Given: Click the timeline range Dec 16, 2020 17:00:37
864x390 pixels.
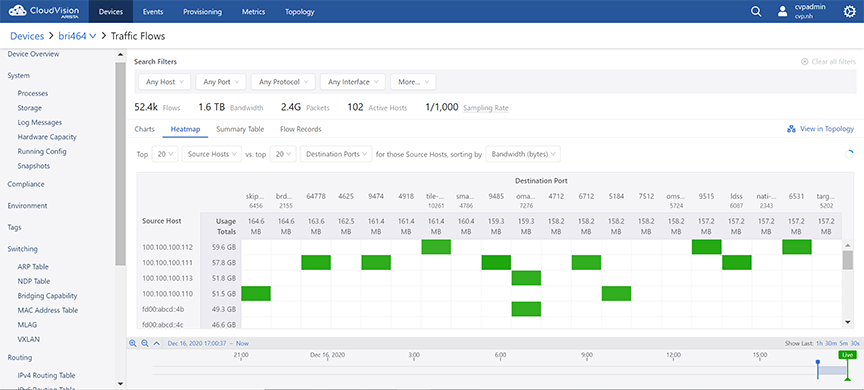Looking at the screenshot, I should [x=196, y=343].
